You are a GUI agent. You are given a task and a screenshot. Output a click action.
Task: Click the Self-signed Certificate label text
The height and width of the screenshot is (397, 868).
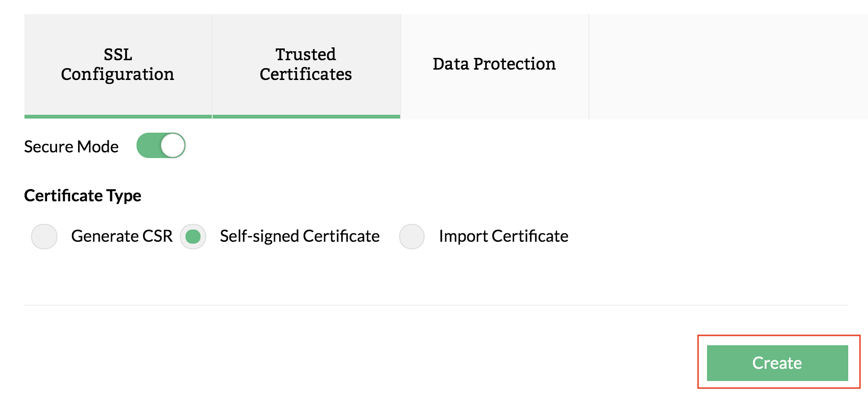point(299,236)
